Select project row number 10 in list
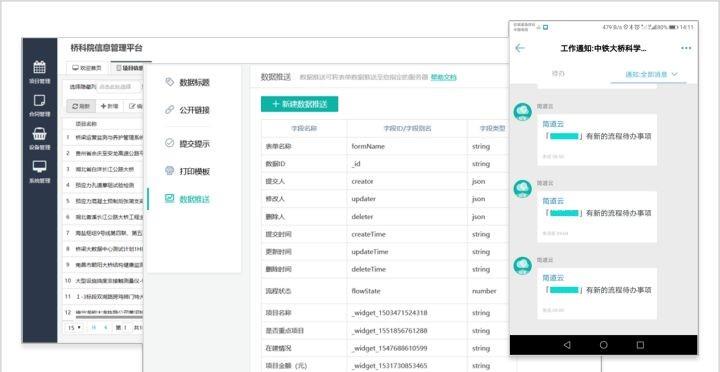 pos(103,281)
